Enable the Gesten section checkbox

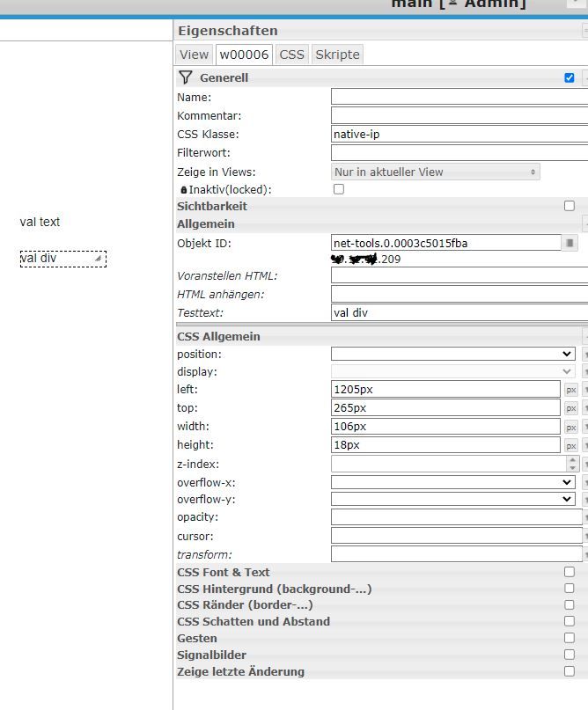point(570,638)
